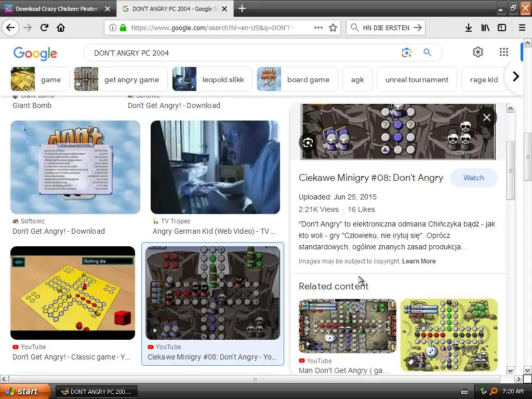Viewport: 532px width, 399px height.
Task: Select the 'get angry game' chip
Action: tap(121, 79)
